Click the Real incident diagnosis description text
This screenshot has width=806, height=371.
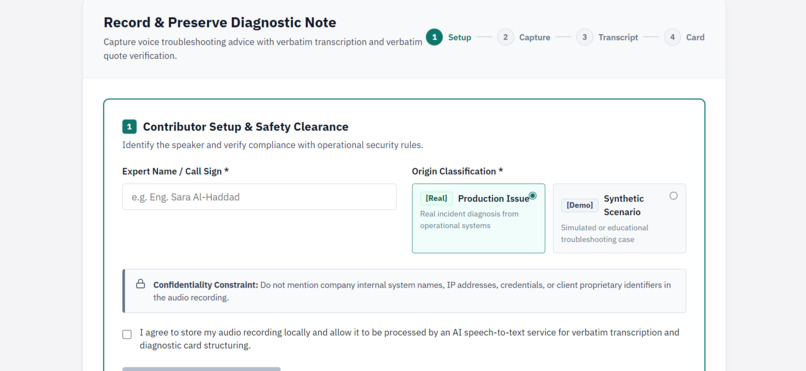point(469,219)
